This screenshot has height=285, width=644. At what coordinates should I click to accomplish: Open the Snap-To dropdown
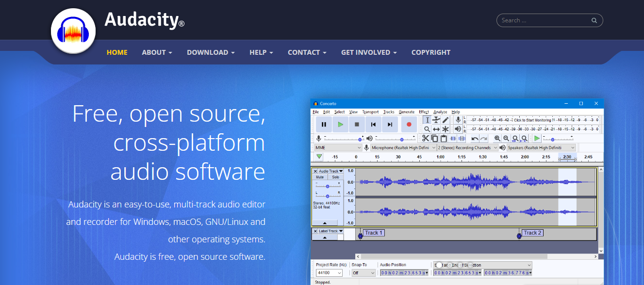[363, 273]
